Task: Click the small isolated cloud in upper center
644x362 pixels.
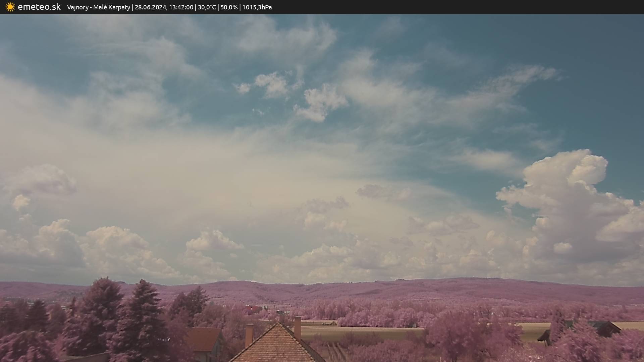Action: (x=272, y=84)
